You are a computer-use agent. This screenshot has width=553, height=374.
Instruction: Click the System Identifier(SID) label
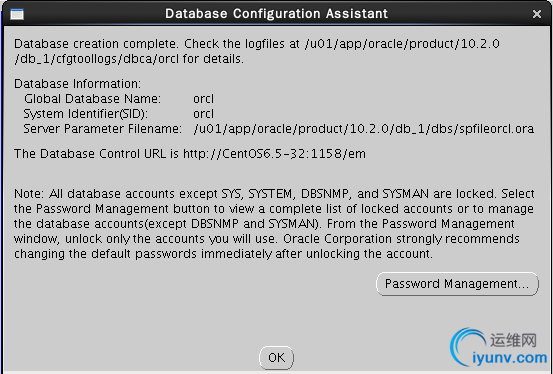pos(86,114)
